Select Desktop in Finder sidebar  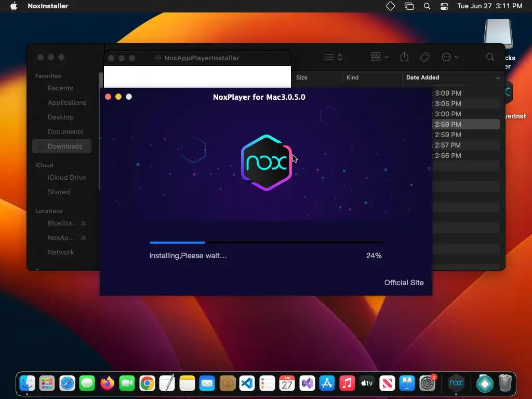[61, 117]
